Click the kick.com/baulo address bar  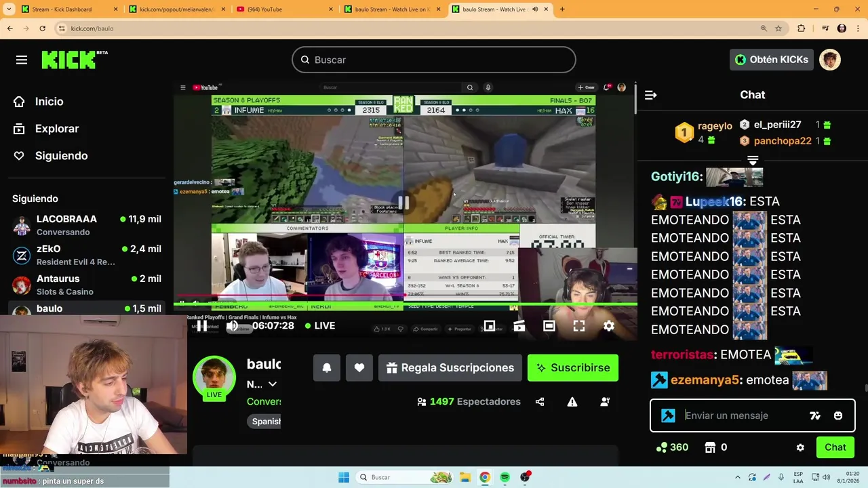pos(407,28)
